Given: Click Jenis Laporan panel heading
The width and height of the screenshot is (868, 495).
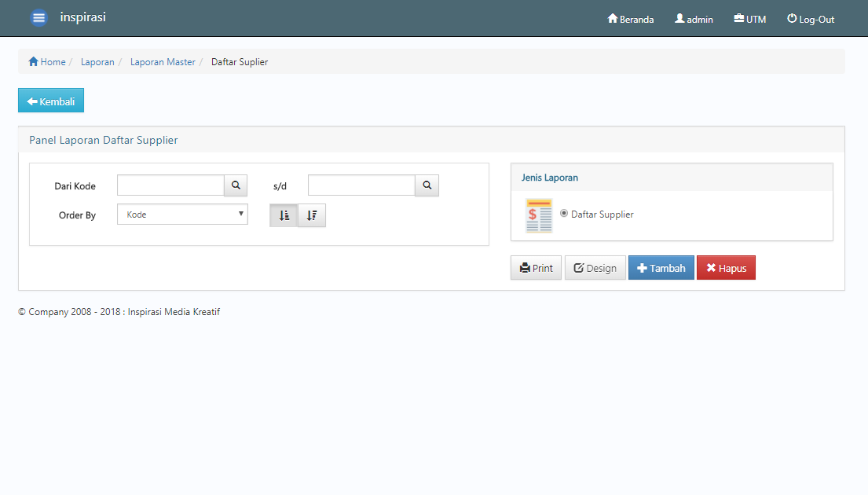Looking at the screenshot, I should pyautogui.click(x=550, y=178).
